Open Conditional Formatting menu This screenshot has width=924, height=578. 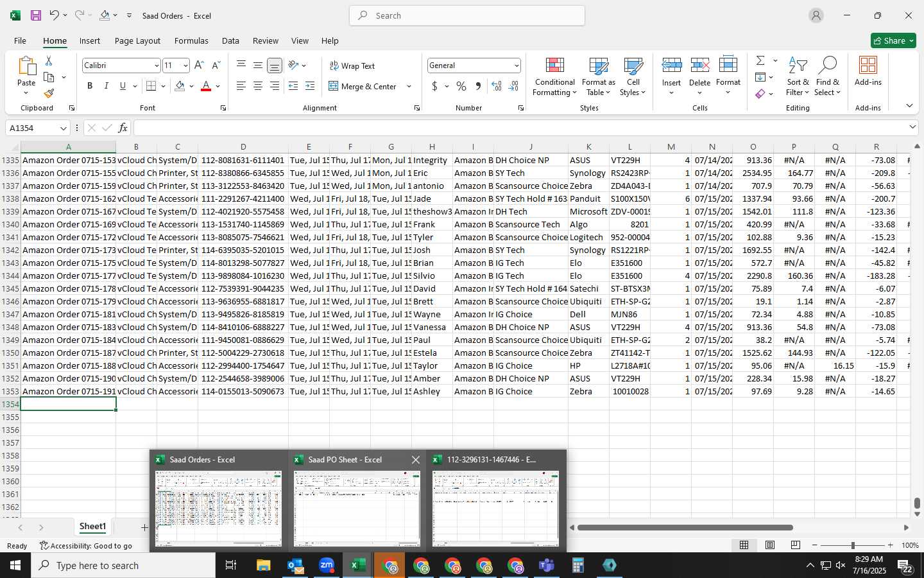pos(555,77)
